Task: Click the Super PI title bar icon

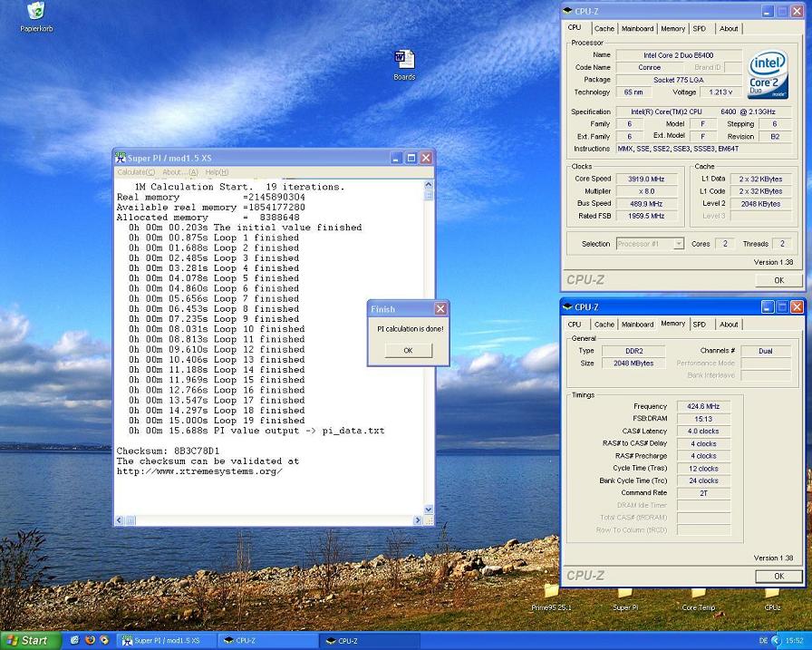Action: point(121,158)
